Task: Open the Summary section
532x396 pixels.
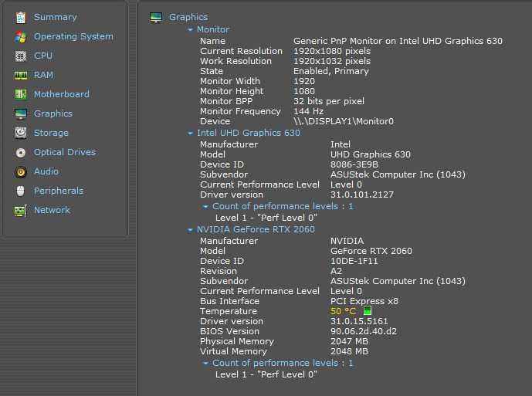Action: pos(56,17)
